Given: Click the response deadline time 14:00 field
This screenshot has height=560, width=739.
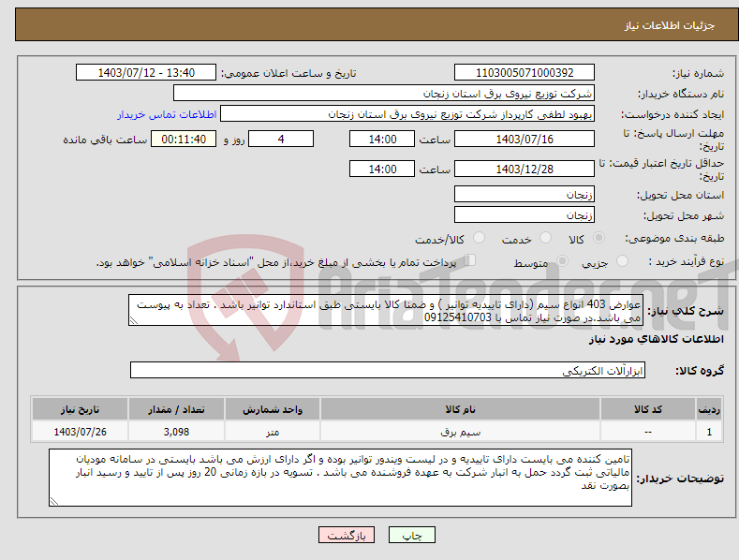Looking at the screenshot, I should point(382,139).
